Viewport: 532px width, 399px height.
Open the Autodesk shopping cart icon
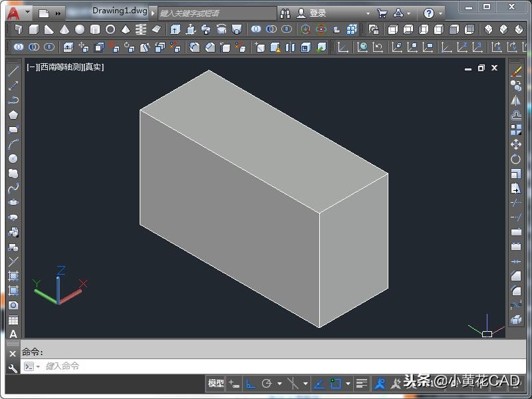(382, 13)
